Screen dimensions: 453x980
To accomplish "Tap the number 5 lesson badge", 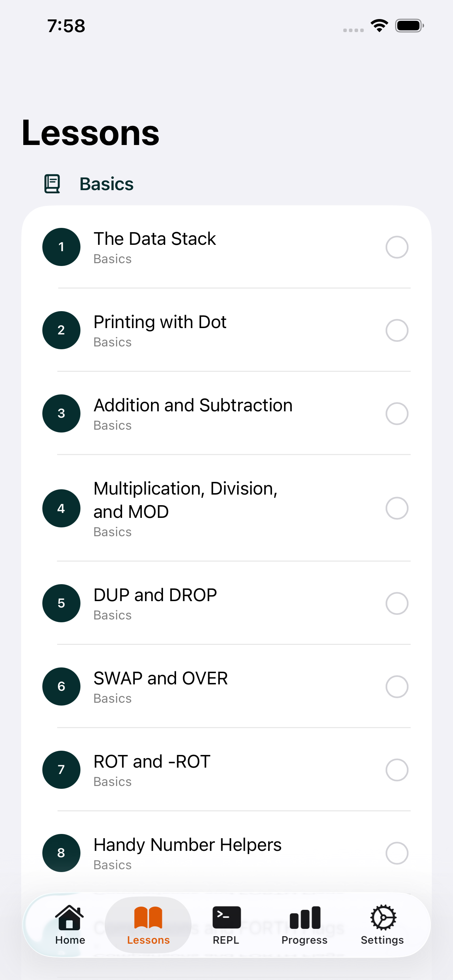I will pyautogui.click(x=61, y=603).
